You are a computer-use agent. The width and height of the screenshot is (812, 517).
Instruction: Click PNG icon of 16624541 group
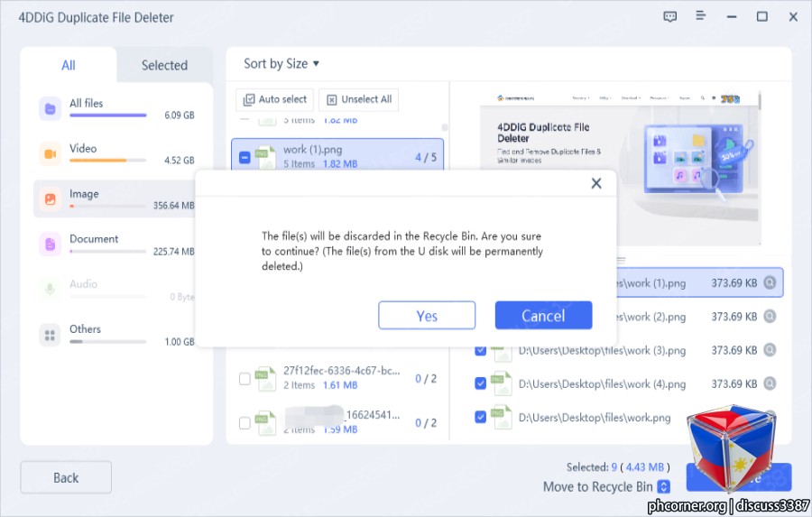pyautogui.click(x=266, y=423)
